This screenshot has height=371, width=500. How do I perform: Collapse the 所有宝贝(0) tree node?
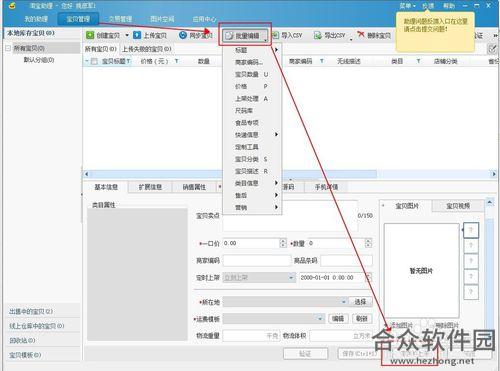(8, 48)
